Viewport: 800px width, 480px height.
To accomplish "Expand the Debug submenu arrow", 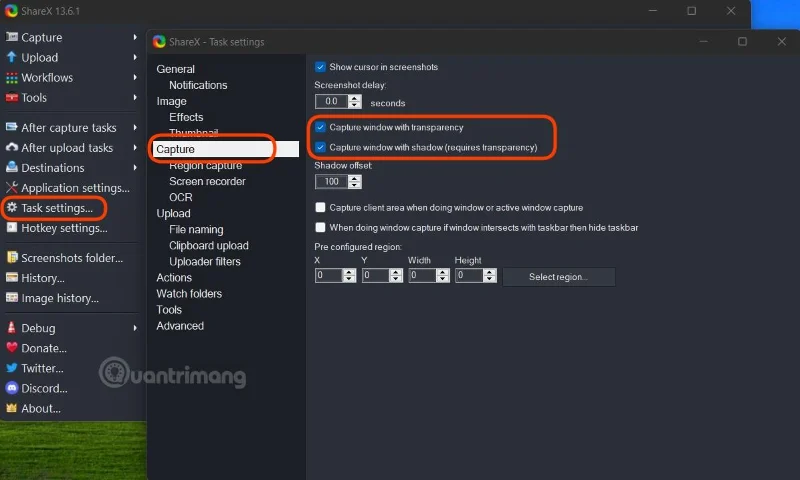I will [x=135, y=328].
